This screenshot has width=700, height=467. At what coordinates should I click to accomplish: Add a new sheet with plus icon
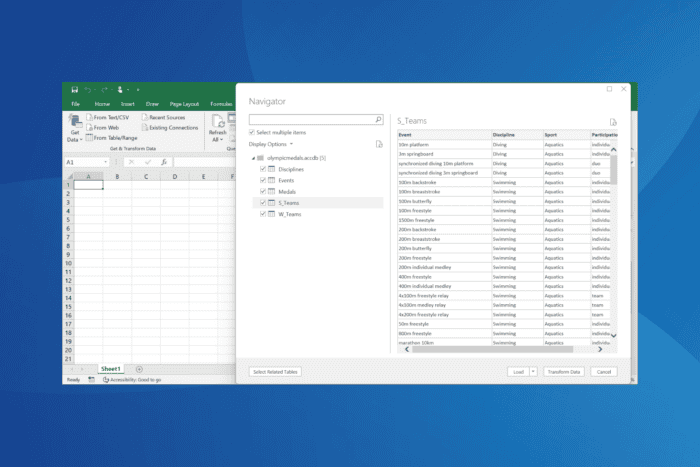coord(139,369)
